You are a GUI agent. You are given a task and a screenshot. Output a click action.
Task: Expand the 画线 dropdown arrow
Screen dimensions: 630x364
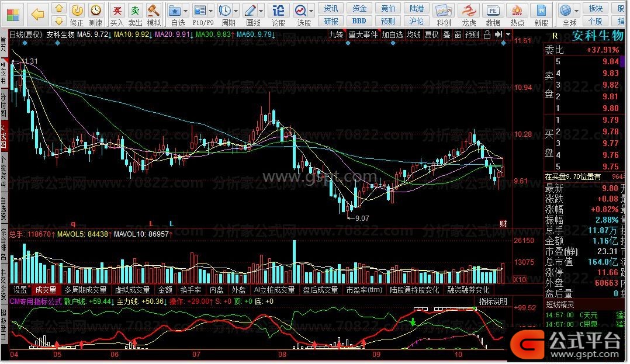click(x=261, y=11)
